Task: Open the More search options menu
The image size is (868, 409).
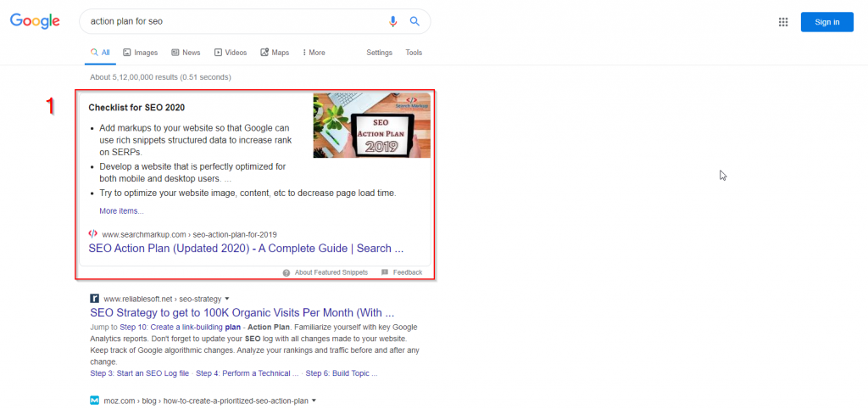Action: click(314, 53)
